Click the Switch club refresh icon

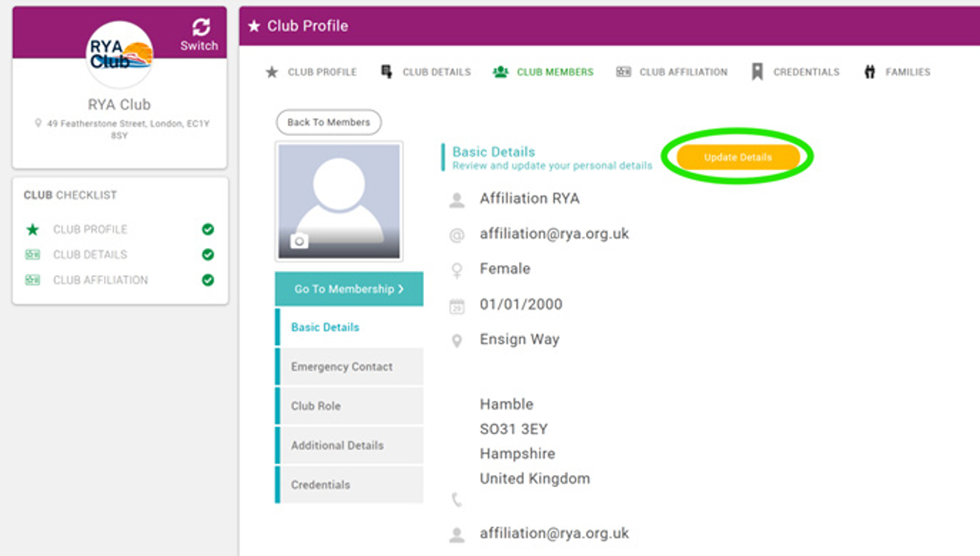coord(200,28)
